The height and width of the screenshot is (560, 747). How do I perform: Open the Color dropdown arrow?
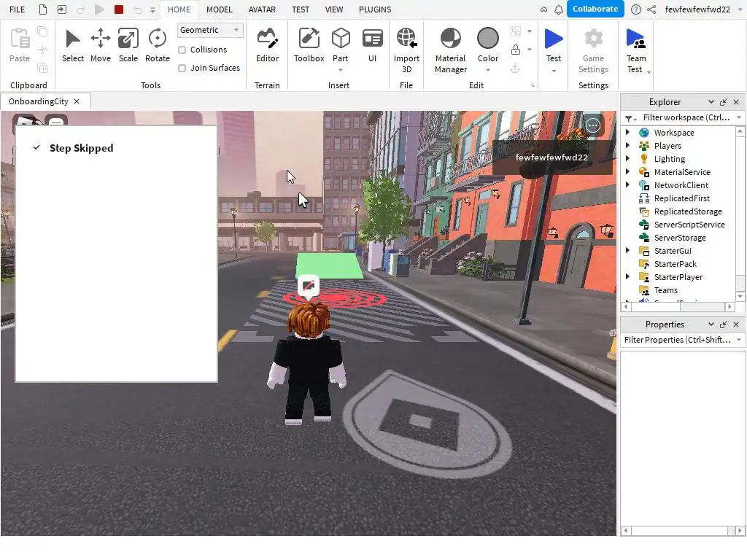coord(488,71)
